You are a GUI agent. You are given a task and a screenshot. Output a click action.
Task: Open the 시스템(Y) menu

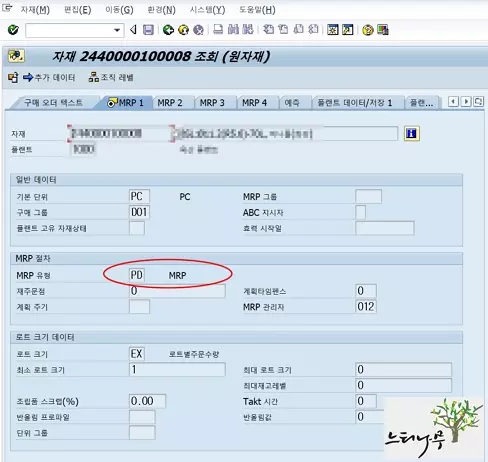tap(207, 10)
